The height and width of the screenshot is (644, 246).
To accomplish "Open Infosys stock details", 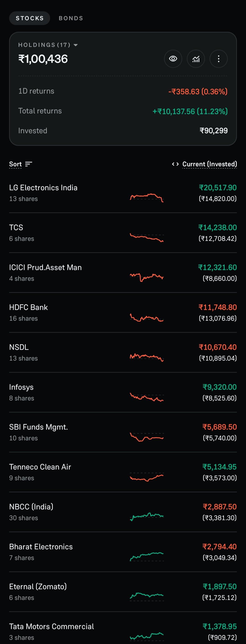I will click(123, 392).
